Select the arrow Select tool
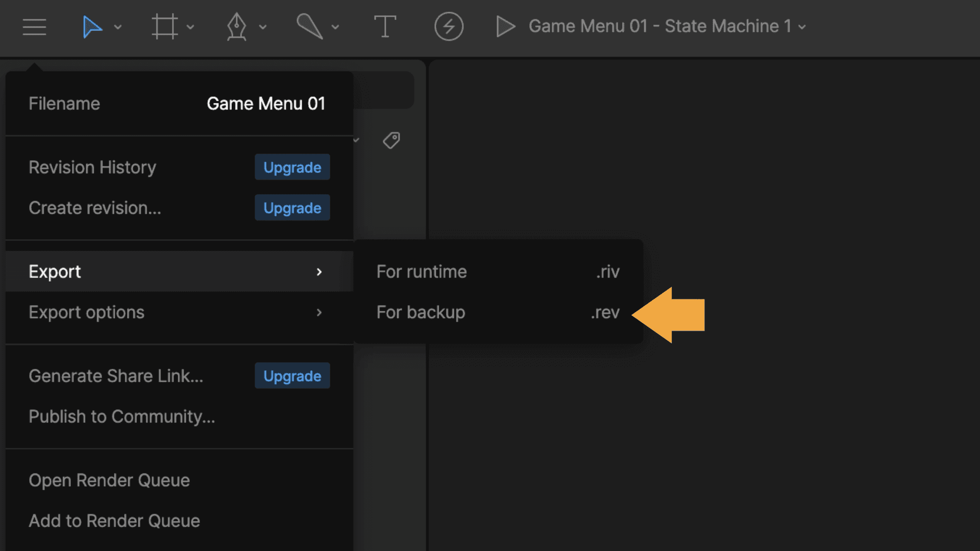Viewport: 980px width, 551px height. 92,27
